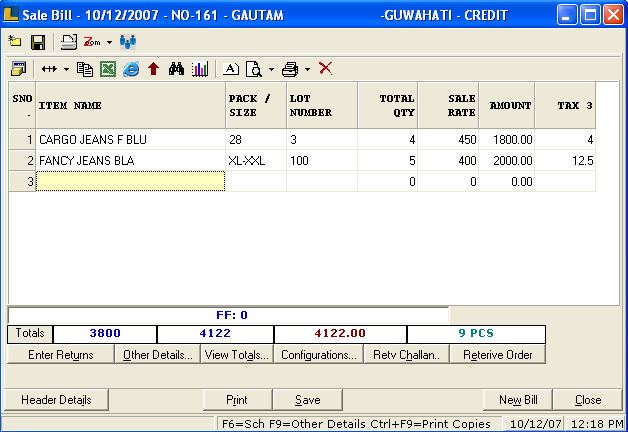Click the column width arrows icon
Image resolution: width=628 pixels, height=432 pixels.
tap(49, 69)
